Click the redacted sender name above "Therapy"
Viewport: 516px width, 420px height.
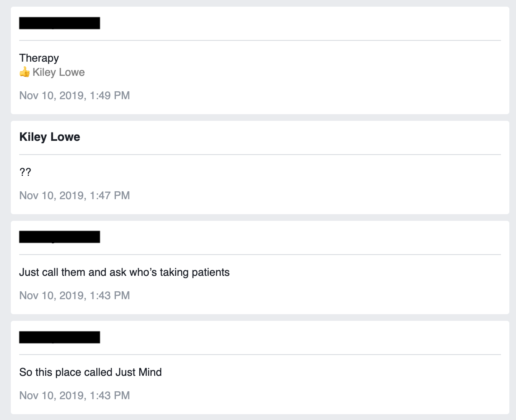click(x=60, y=23)
